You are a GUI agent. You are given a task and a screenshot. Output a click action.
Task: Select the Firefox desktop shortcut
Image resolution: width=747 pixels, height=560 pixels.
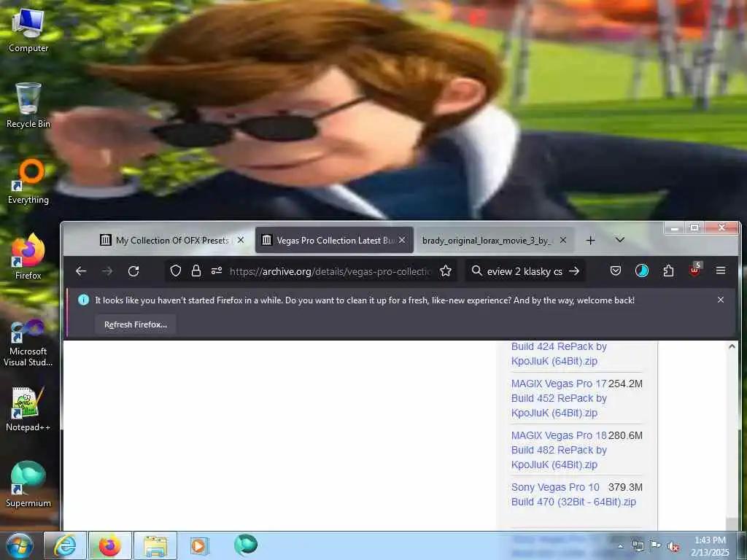pyautogui.click(x=28, y=257)
